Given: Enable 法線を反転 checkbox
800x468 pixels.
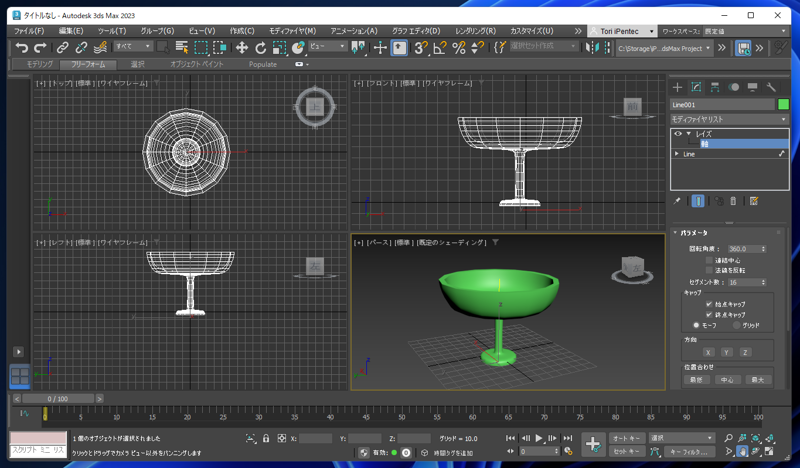Looking at the screenshot, I should pos(709,270).
